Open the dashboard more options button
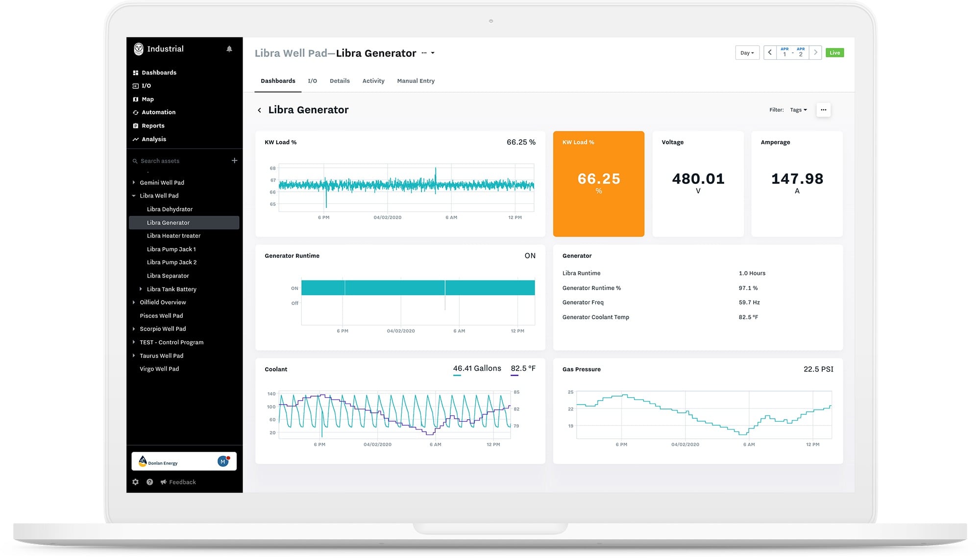Screen dimensions: 980x558 [x=823, y=110]
